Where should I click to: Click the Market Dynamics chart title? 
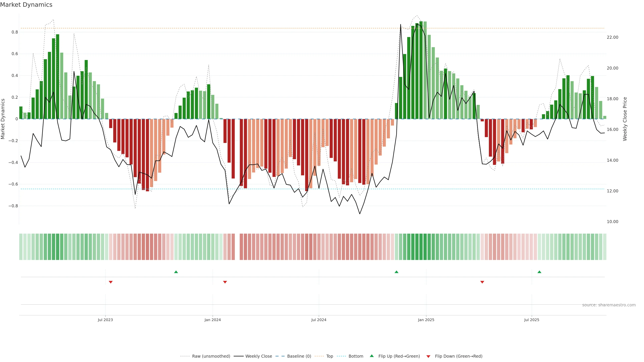(x=26, y=5)
